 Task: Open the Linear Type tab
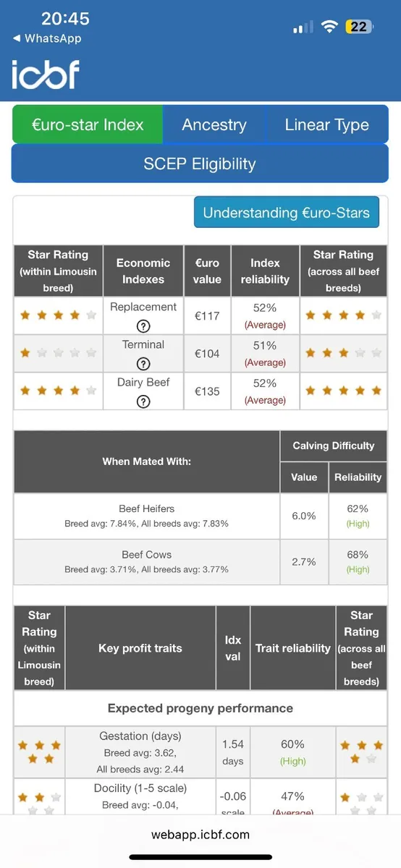[x=327, y=124]
